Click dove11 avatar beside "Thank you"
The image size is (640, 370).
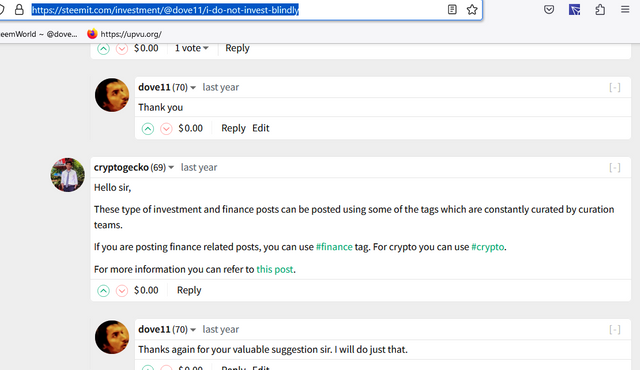coord(112,95)
